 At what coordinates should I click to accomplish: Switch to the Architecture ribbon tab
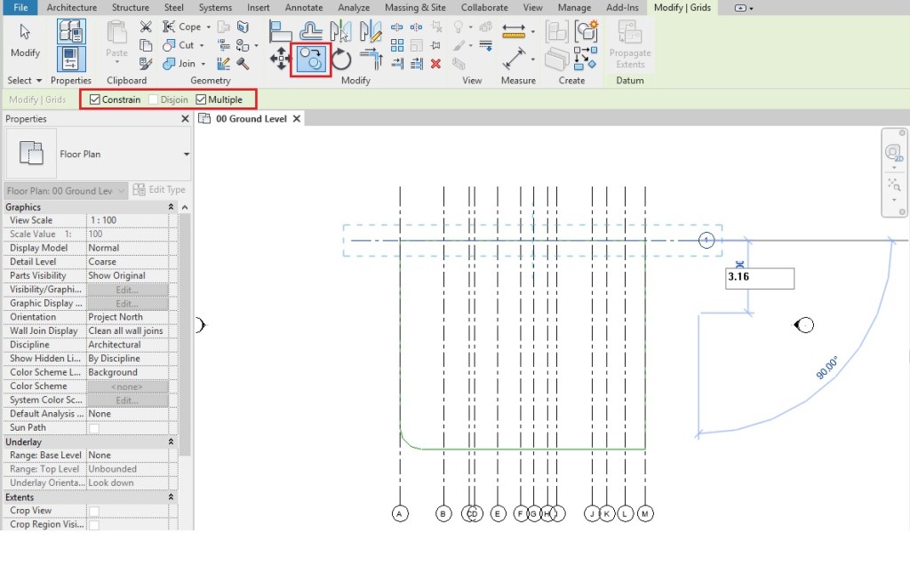(71, 7)
